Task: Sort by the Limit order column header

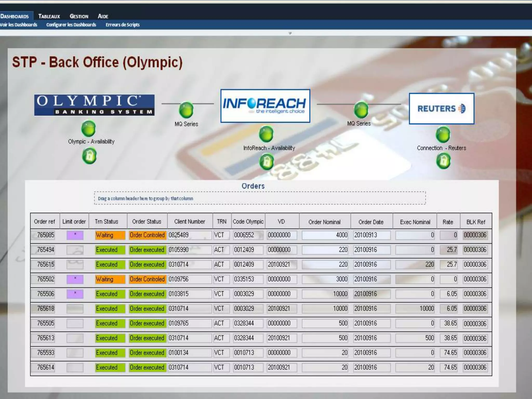Action: 74,221
